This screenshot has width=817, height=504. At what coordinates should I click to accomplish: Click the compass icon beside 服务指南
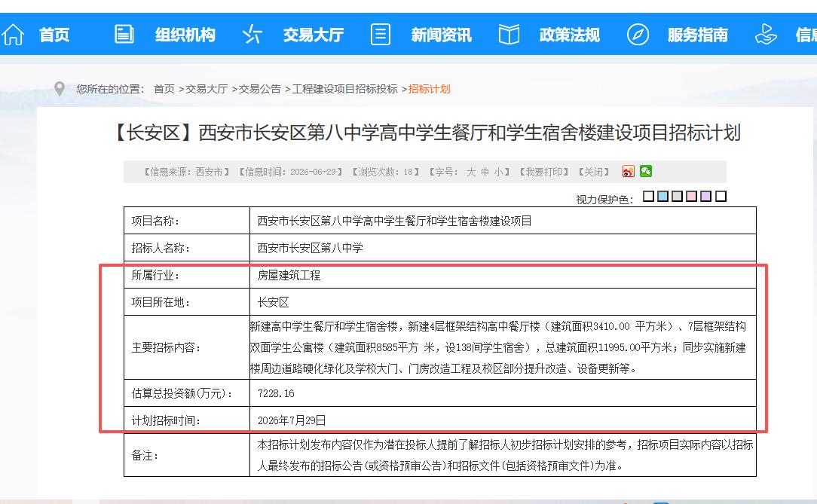[637, 35]
